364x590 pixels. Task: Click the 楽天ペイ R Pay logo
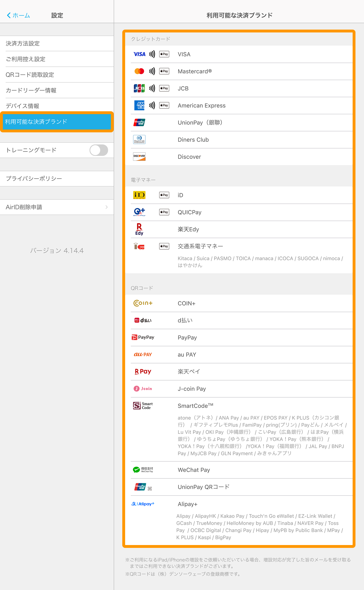click(x=143, y=371)
